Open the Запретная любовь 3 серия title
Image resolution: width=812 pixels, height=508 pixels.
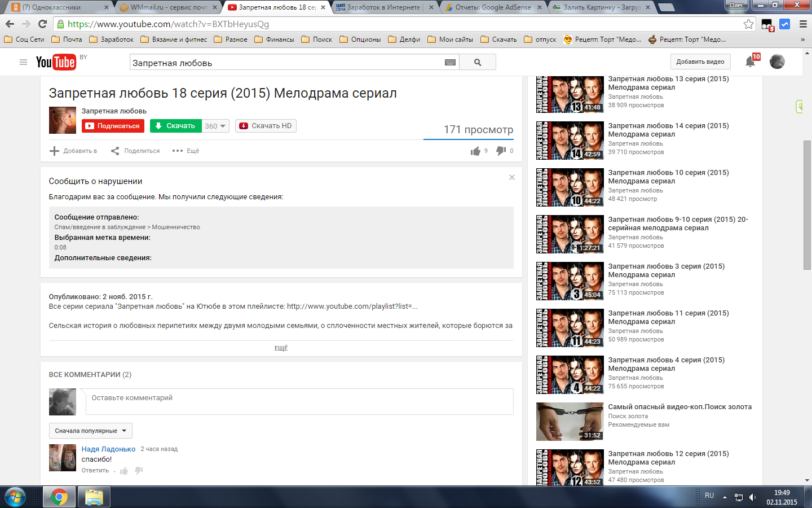click(x=666, y=270)
